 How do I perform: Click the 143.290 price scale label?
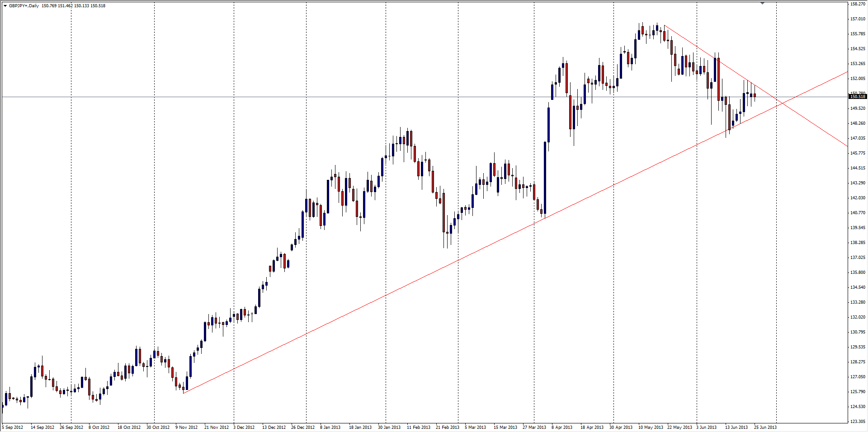tap(858, 183)
